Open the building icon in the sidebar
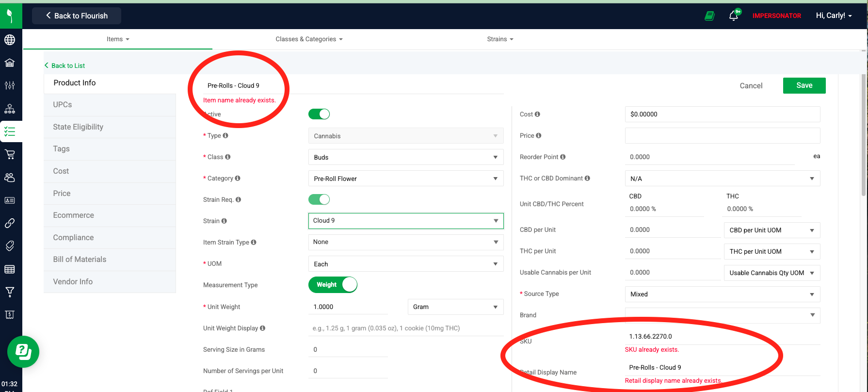 tap(10, 63)
